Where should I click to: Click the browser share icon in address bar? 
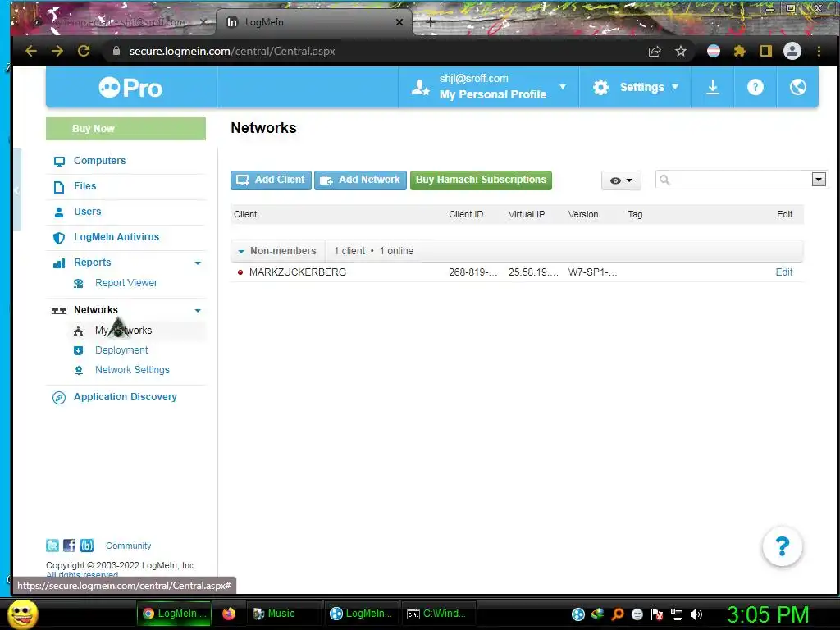click(x=654, y=52)
